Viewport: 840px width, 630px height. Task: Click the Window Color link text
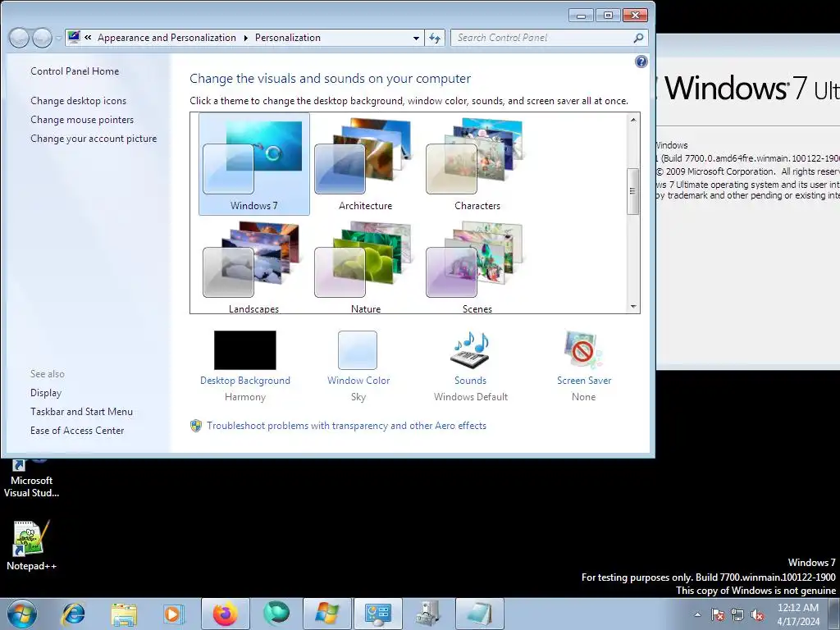[x=358, y=381]
